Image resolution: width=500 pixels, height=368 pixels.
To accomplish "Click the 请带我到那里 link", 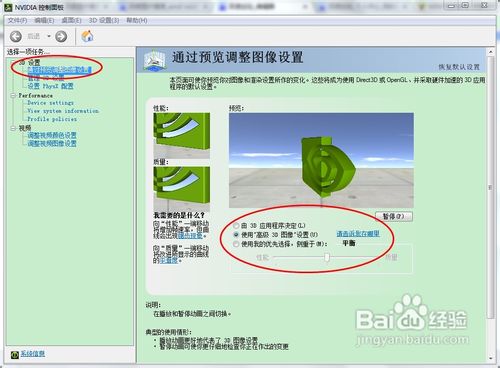I will click(x=358, y=233).
